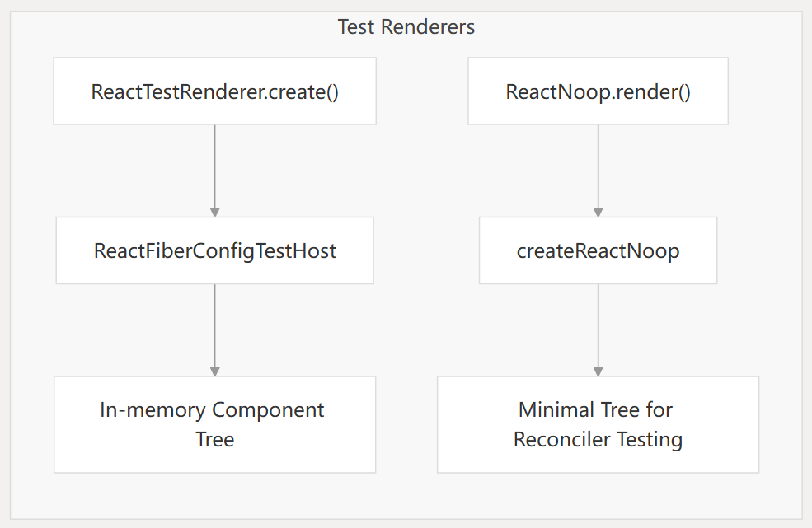
Task: Click arrow line from ReactFiberConfigTestHost to In-memory Component Tree
Action: [x=215, y=325]
